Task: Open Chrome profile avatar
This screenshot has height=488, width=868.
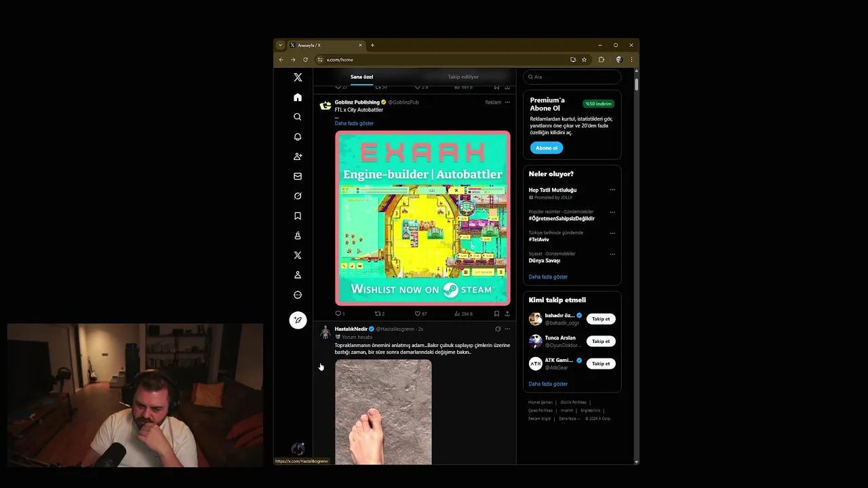Action: [618, 60]
